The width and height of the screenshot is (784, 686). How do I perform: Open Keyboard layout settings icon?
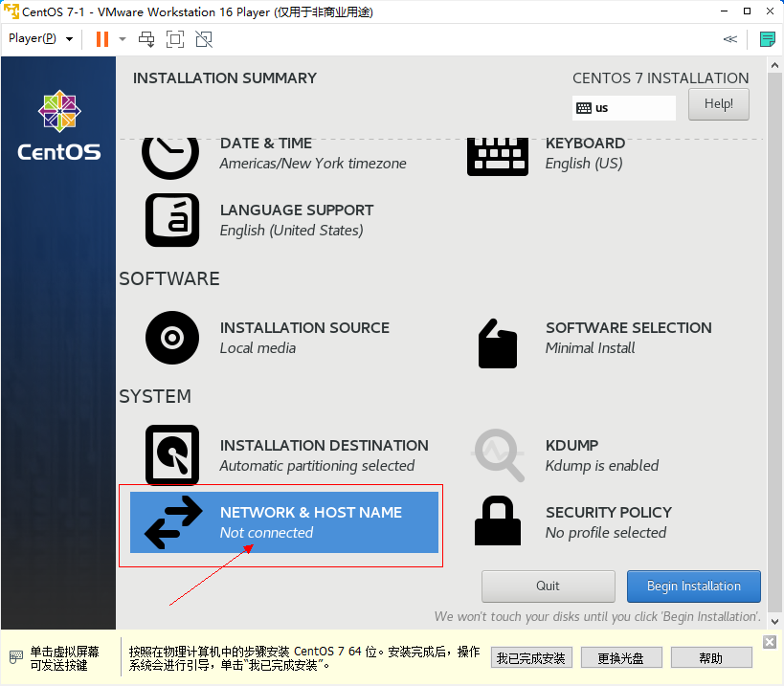(x=497, y=155)
